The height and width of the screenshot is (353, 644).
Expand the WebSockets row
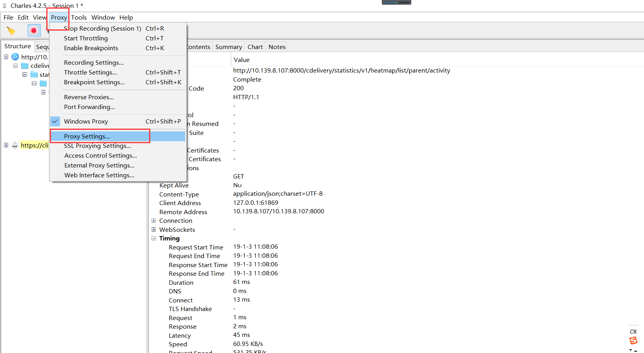pos(154,229)
